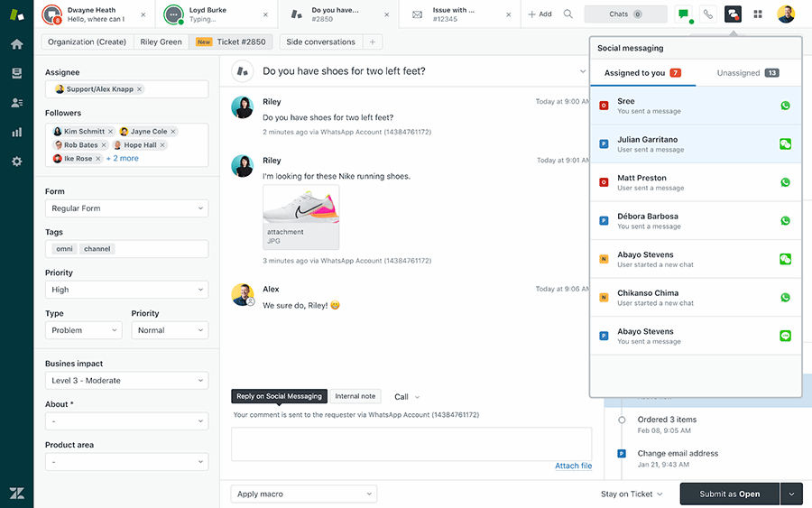
Task: Remove Support/Alex Knapp assignee
Action: [x=139, y=89]
